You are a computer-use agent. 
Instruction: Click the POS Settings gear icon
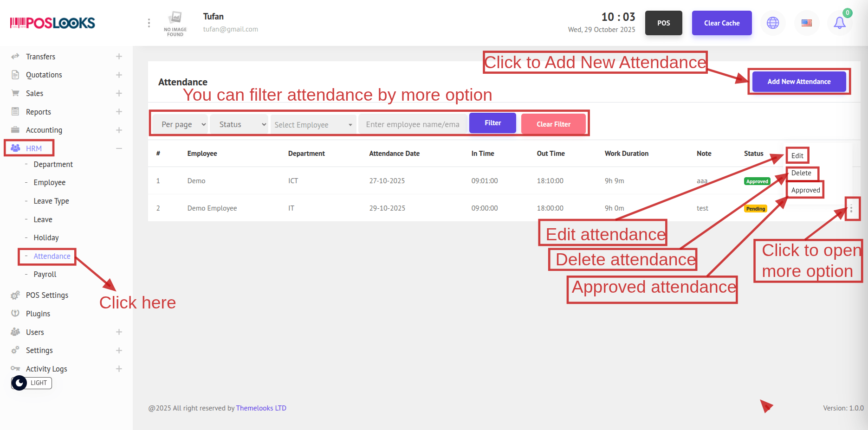click(15, 295)
